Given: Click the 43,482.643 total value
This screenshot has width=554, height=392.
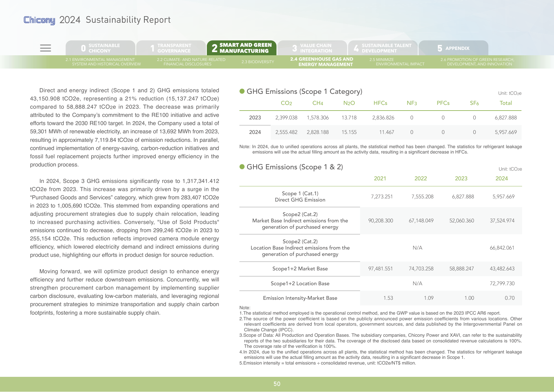Looking at the screenshot, I should [502, 269].
